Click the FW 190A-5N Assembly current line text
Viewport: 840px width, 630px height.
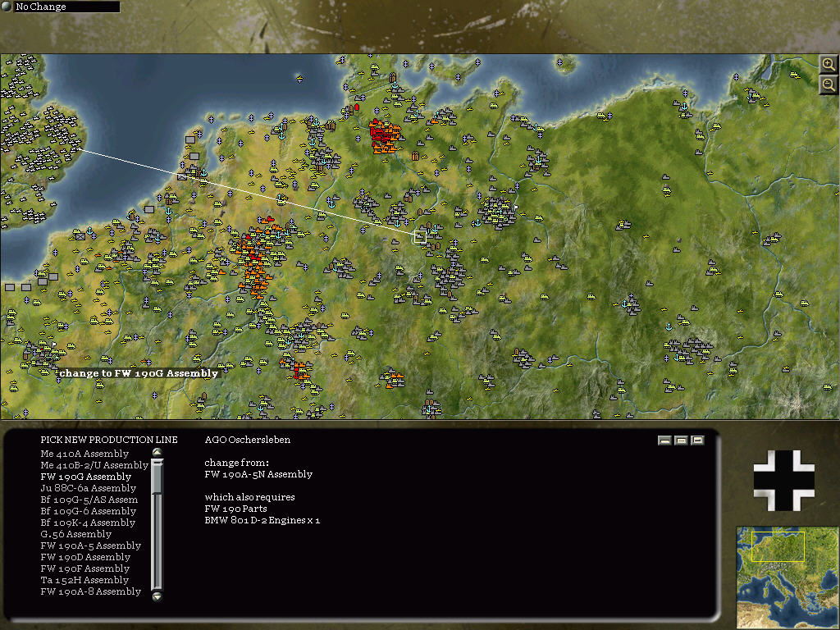(258, 474)
